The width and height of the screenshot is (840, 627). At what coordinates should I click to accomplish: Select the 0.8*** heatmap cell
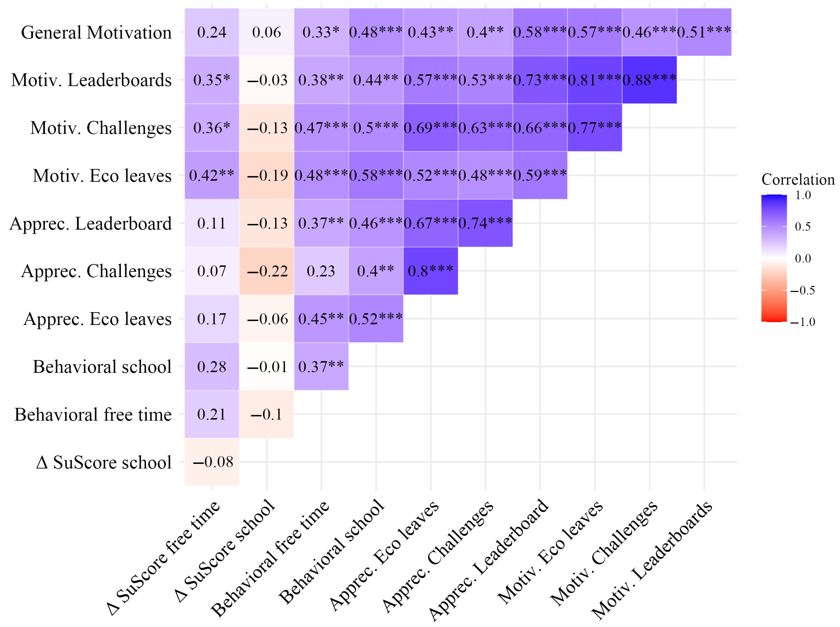(430, 271)
